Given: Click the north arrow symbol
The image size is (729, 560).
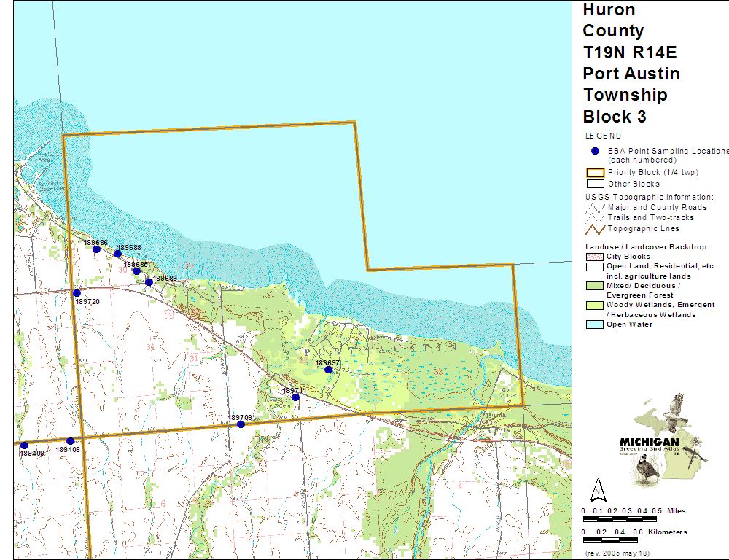Looking at the screenshot, I should pos(596,489).
